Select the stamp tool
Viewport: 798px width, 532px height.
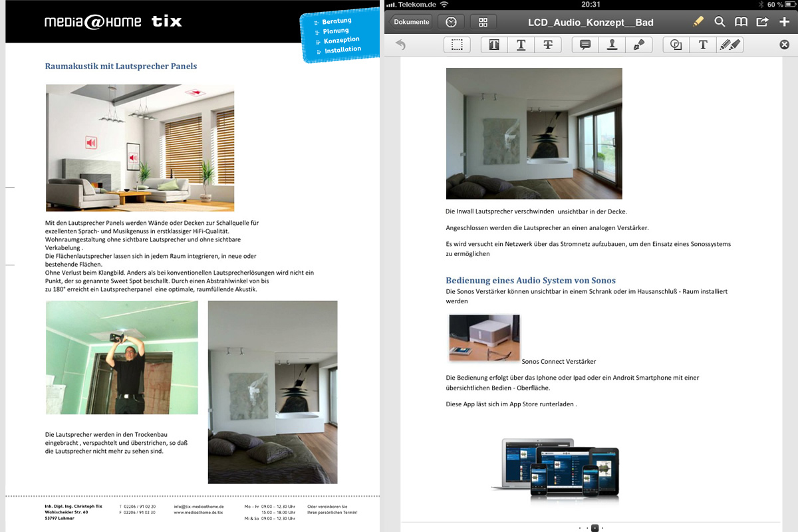pyautogui.click(x=612, y=45)
